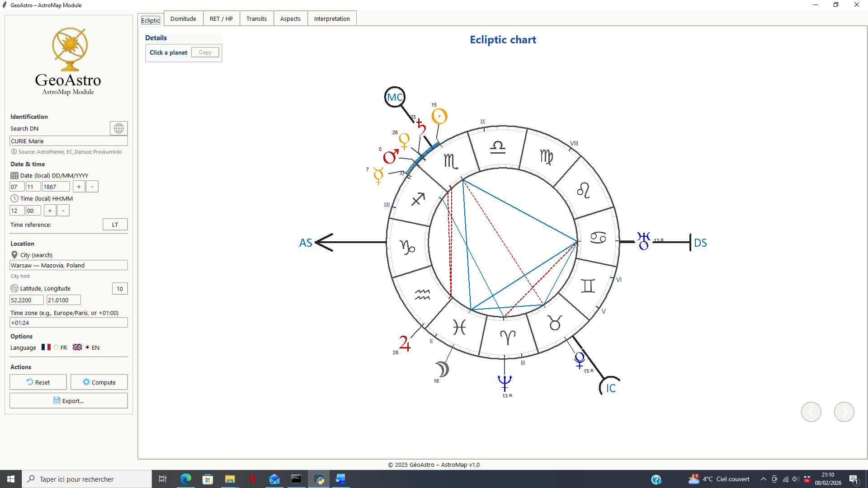Image resolution: width=868 pixels, height=488 pixels.
Task: Click the Export... button
Action: (x=69, y=401)
